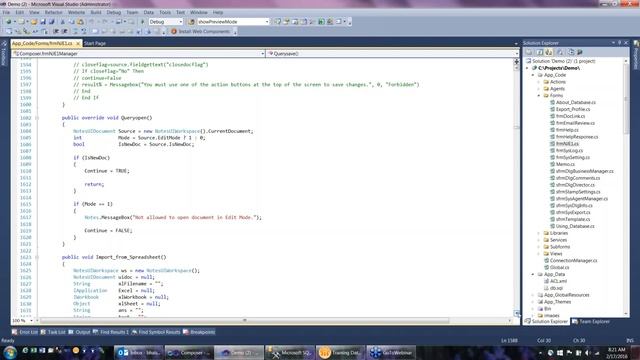
Task: Open the File menu
Action: pyautogui.click(x=6, y=13)
